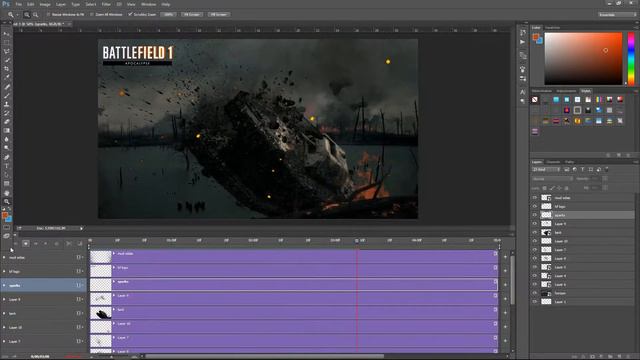Select the Clone Stamp tool
Image resolution: width=640 pixels, height=360 pixels.
pos(6,104)
